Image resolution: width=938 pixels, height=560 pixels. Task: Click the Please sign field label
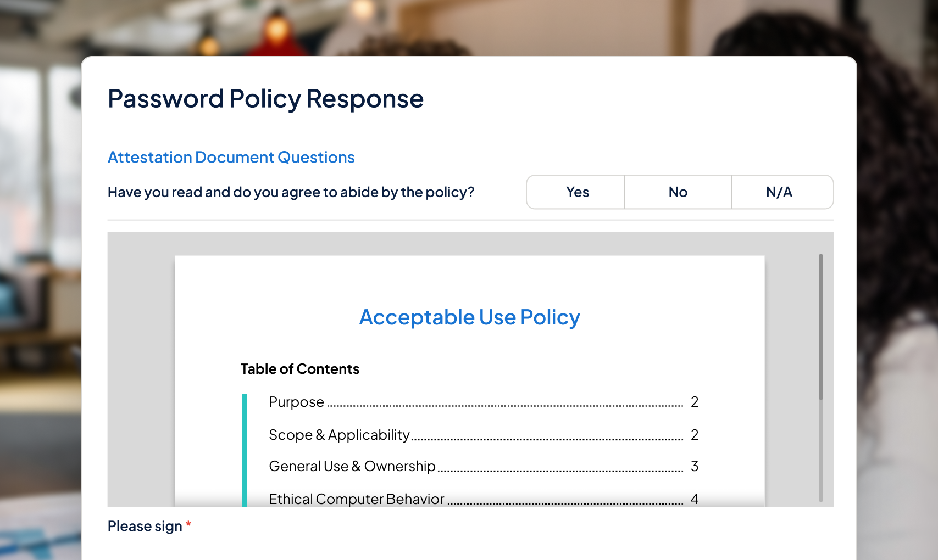(145, 527)
